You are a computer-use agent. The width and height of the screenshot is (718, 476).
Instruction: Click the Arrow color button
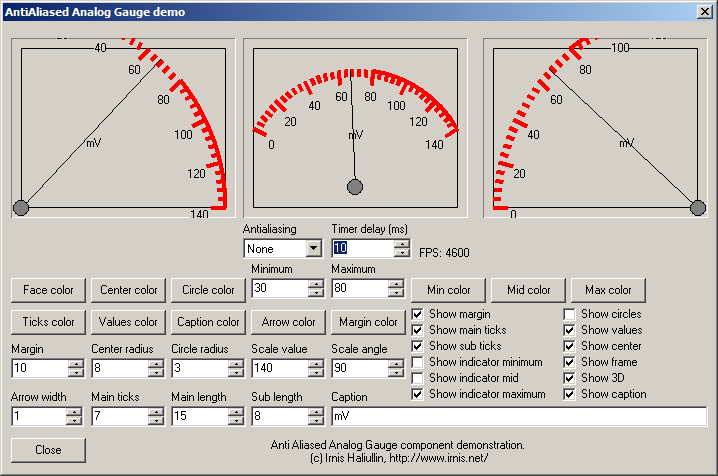[289, 322]
